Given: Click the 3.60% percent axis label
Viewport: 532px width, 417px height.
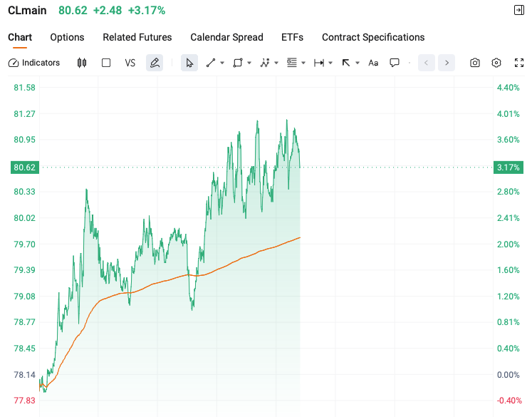Looking at the screenshot, I should click(x=508, y=140).
